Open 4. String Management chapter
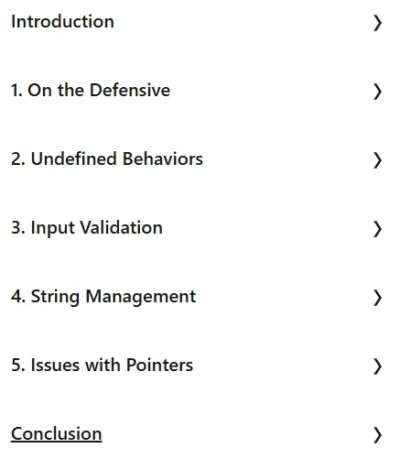 200,297
